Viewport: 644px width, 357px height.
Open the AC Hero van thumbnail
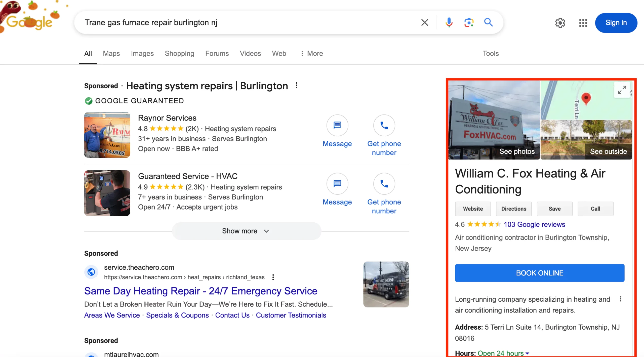(x=386, y=284)
